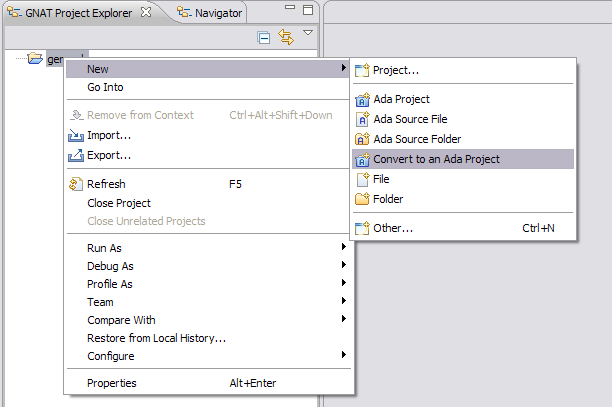Toggle Link with Editor arrows icon

pyautogui.click(x=286, y=37)
